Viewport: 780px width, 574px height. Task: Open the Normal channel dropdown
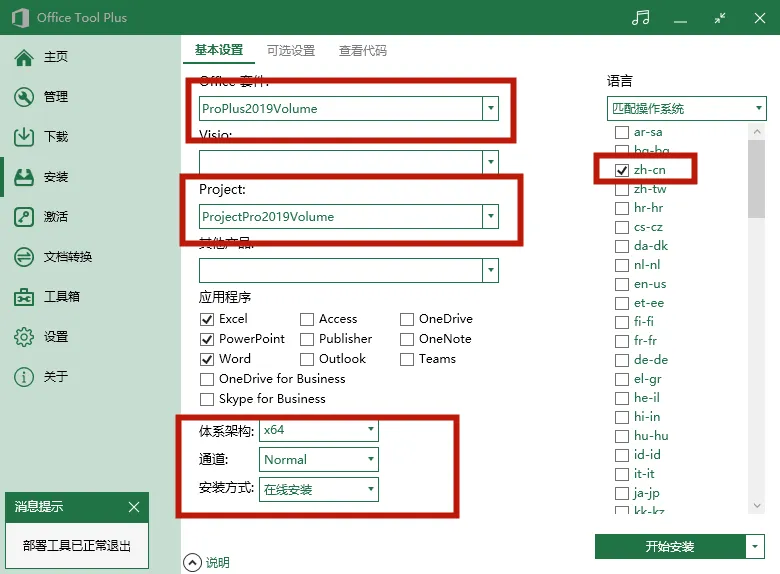point(318,460)
